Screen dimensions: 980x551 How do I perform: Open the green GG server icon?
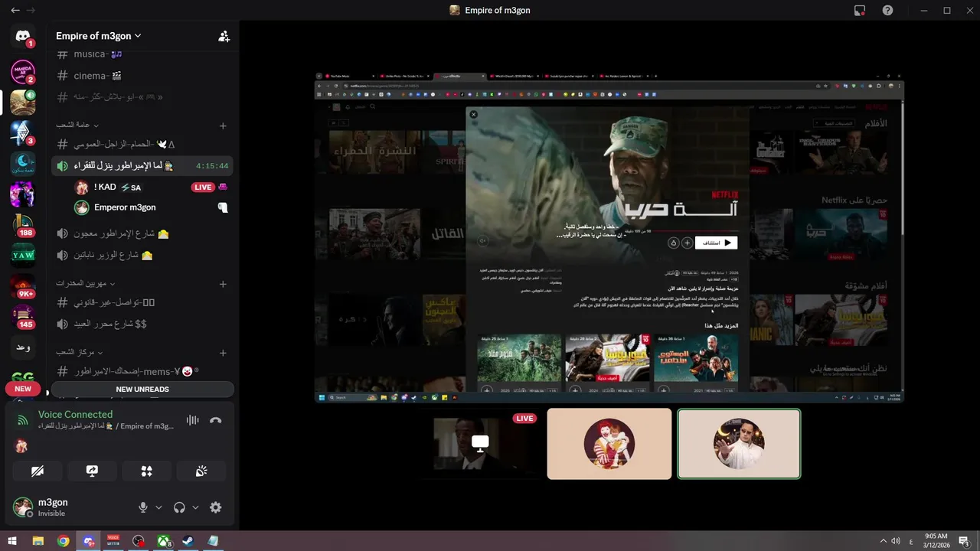[22, 377]
